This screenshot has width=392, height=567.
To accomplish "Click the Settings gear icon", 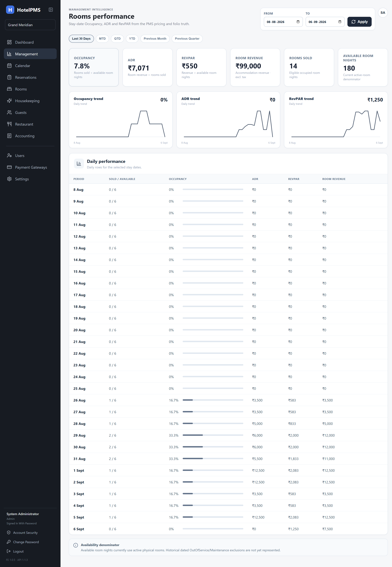I will coord(9,179).
